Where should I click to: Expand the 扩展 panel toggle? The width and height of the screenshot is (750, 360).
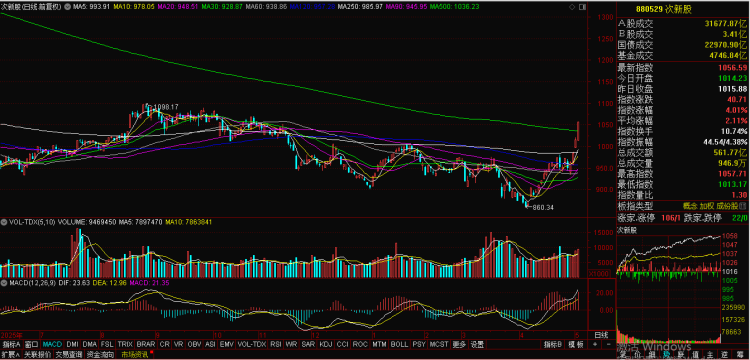(x=11, y=355)
